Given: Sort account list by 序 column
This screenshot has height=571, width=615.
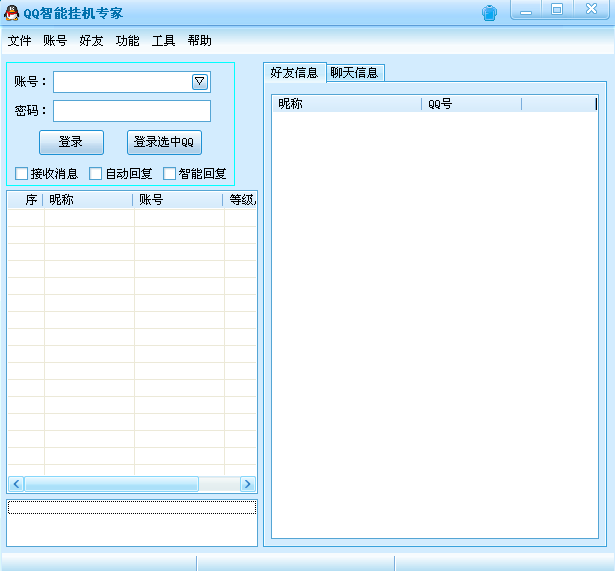Looking at the screenshot, I should click(x=26, y=200).
